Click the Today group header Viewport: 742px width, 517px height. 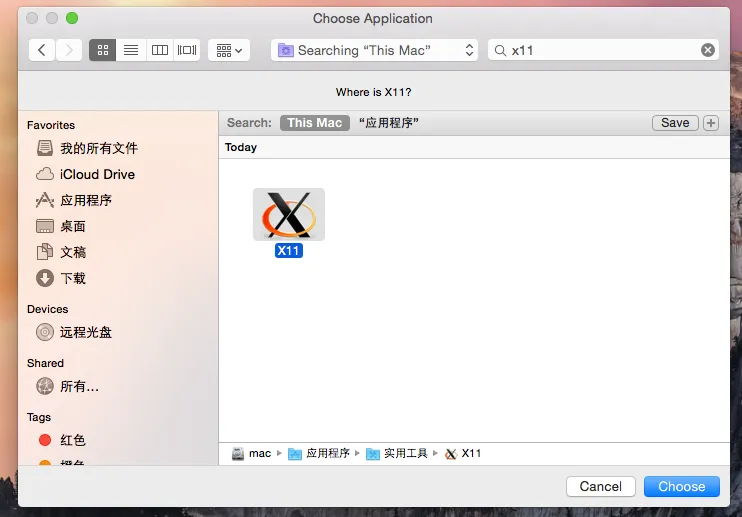pyautogui.click(x=241, y=148)
